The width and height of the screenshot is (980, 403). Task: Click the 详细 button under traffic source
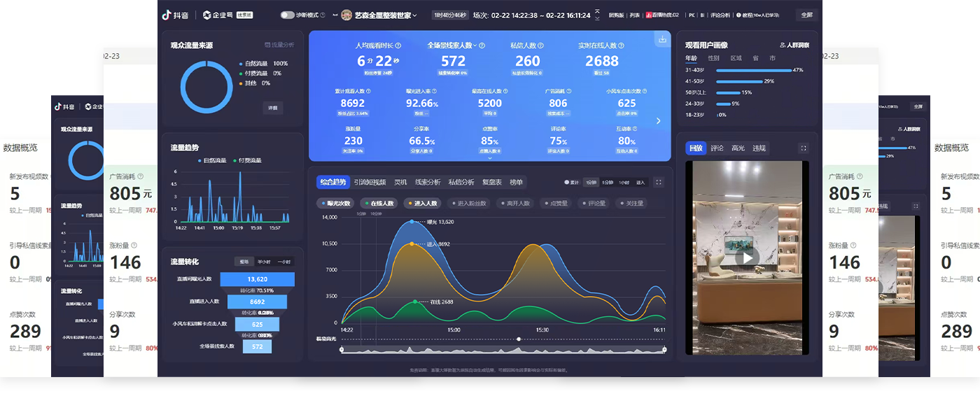tap(273, 108)
